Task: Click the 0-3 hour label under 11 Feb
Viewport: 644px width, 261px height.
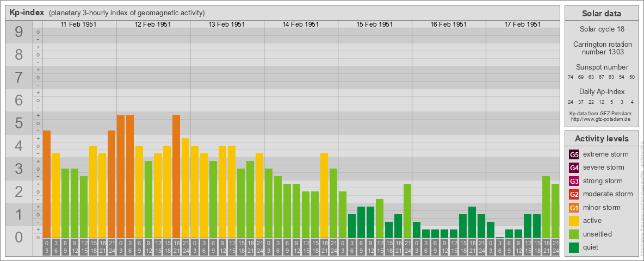Action: [x=47, y=247]
